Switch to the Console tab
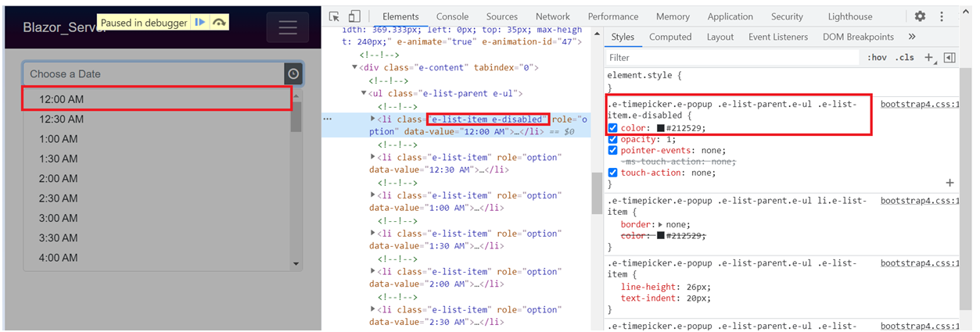The width and height of the screenshot is (980, 332). [x=452, y=16]
